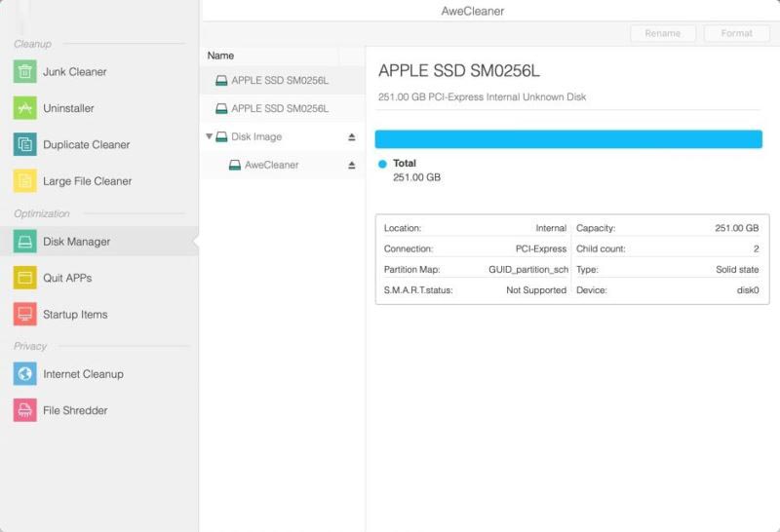Click the Quit APPs window icon
The height and width of the screenshot is (532, 780).
coord(25,278)
